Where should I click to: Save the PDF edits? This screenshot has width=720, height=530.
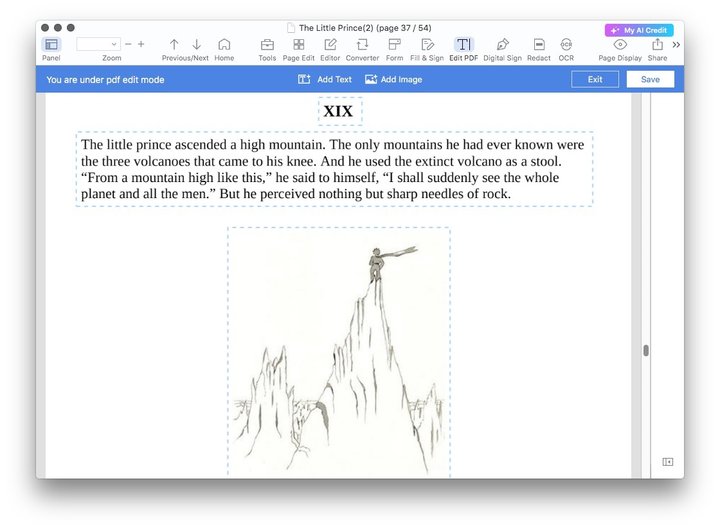pos(650,79)
